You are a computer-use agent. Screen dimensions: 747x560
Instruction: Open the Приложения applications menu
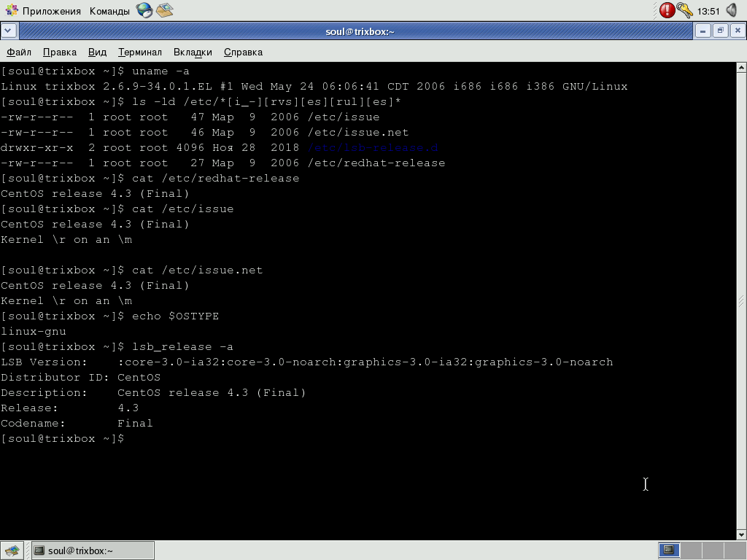pyautogui.click(x=43, y=10)
